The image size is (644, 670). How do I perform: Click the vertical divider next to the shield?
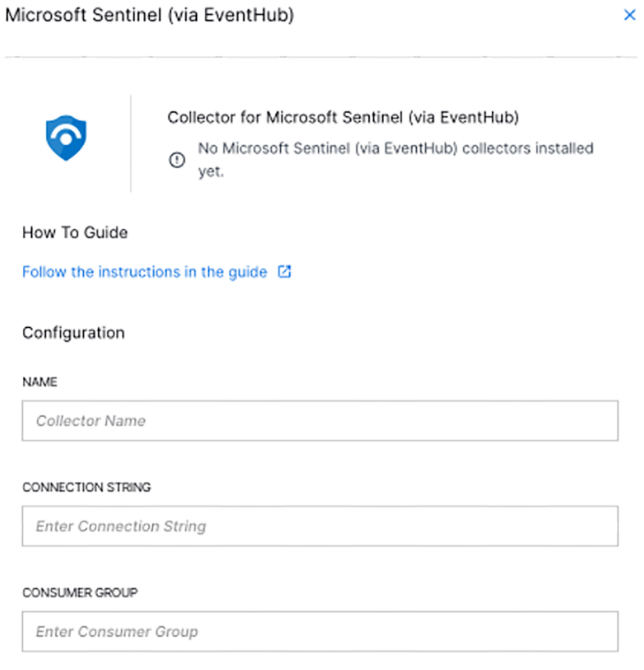pos(131,143)
